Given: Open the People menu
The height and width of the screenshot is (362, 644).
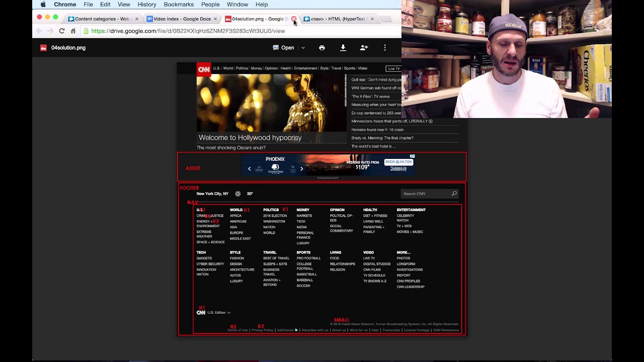Looking at the screenshot, I should (210, 5).
